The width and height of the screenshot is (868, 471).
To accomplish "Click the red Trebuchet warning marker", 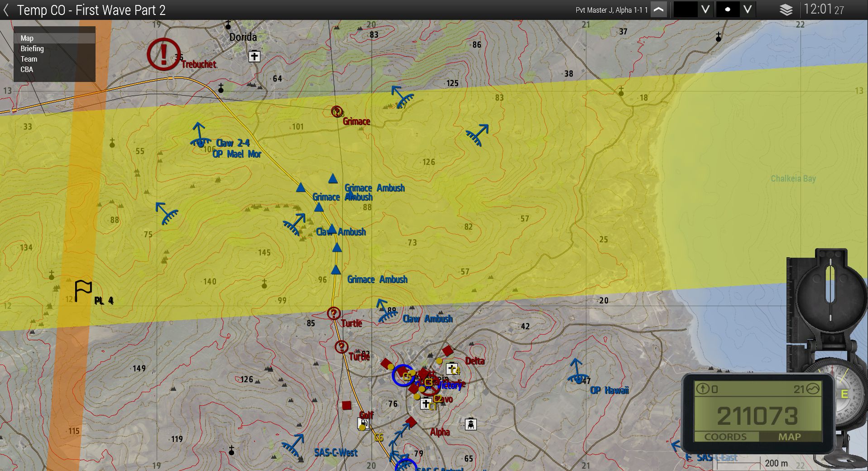I will 164,54.
